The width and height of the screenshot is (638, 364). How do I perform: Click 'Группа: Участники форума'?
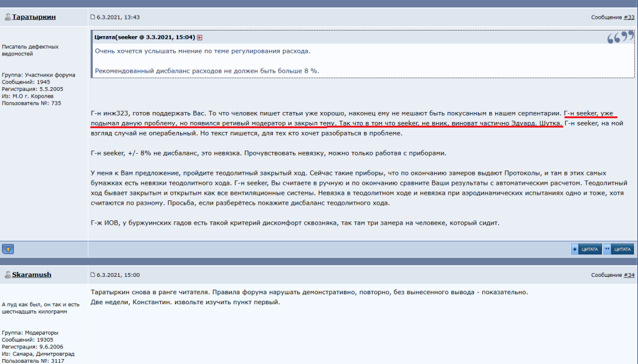(x=38, y=75)
